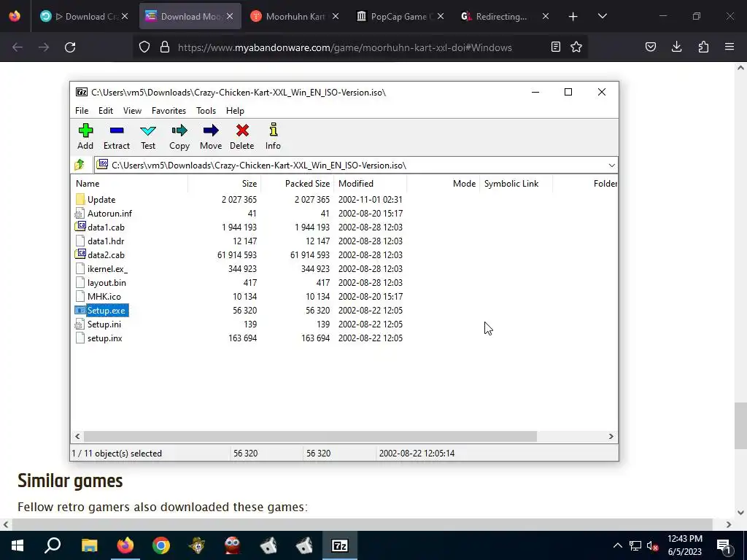
Task: Show the tracking protection shield info
Action: click(144, 47)
